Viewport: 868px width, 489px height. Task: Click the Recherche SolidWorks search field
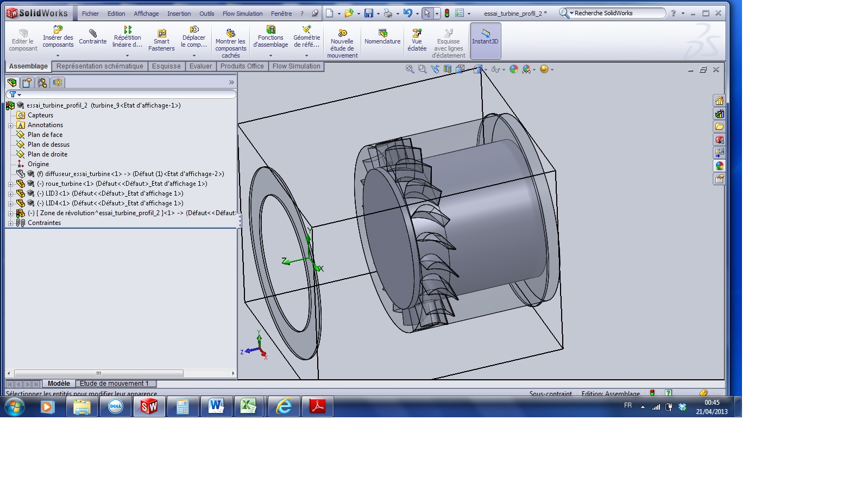click(x=618, y=13)
